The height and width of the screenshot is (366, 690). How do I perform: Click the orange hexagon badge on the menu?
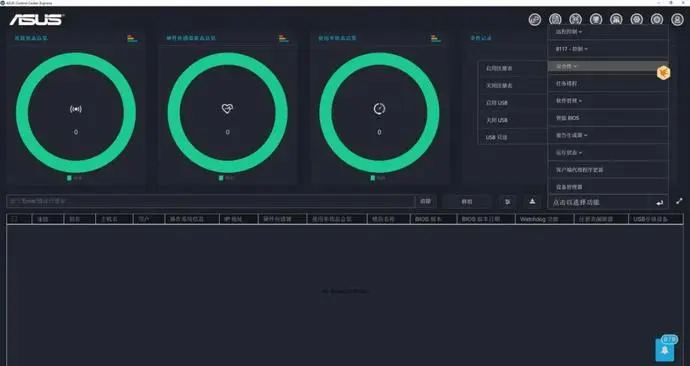pos(663,73)
